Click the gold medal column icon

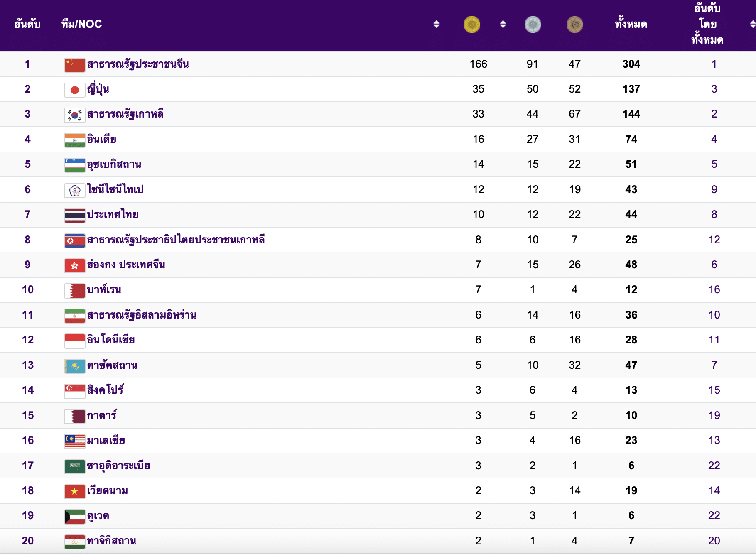471,25
